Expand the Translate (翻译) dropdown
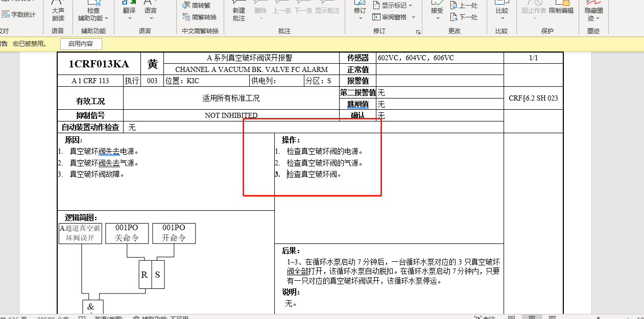Image resolution: width=644 pixels, height=319 pixels. [129, 18]
